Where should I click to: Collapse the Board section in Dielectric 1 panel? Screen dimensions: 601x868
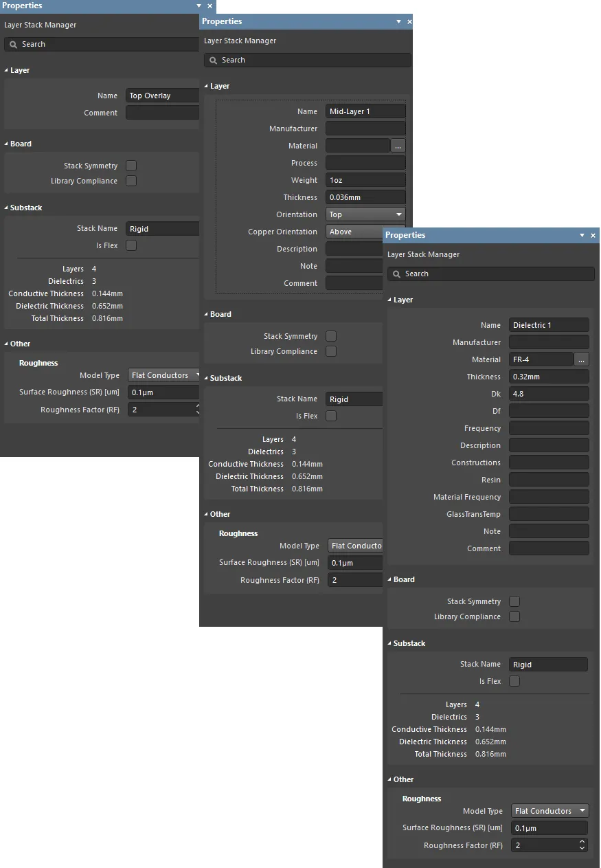coord(390,580)
